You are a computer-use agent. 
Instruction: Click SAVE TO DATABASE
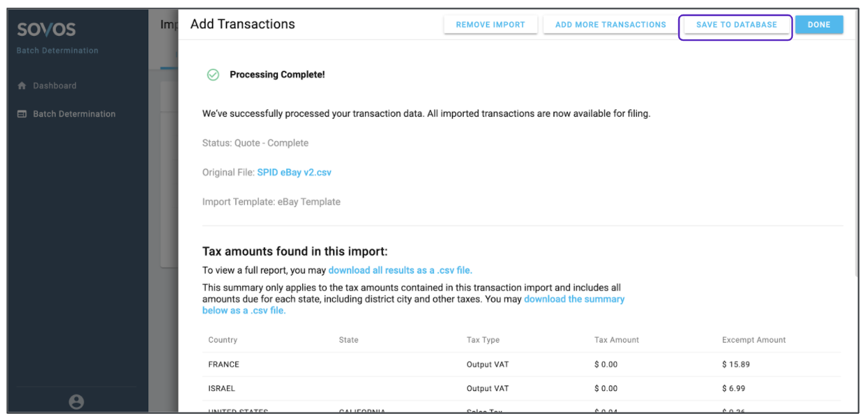click(736, 25)
